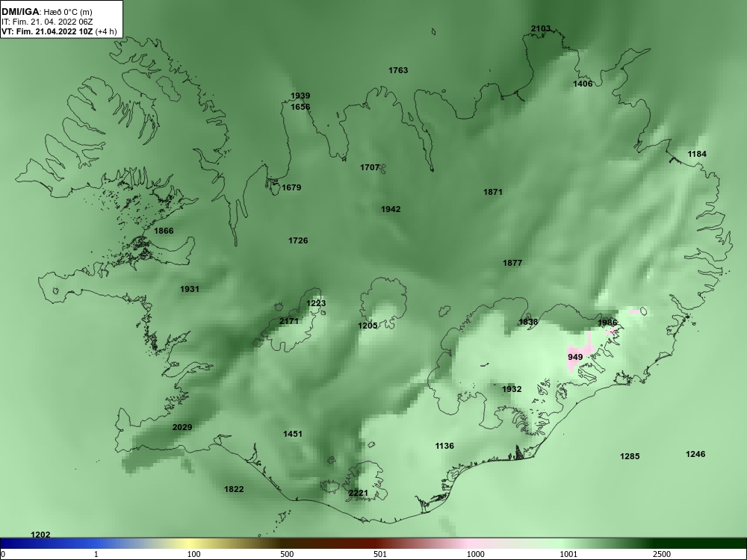Select the IT initial time line
Image resolution: width=747 pixels, height=560 pixels.
[x=46, y=22]
